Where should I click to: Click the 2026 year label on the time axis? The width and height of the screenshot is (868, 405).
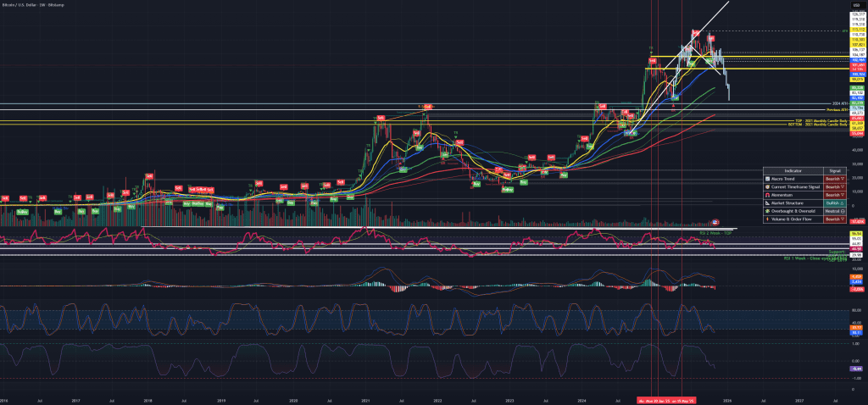click(x=726, y=400)
